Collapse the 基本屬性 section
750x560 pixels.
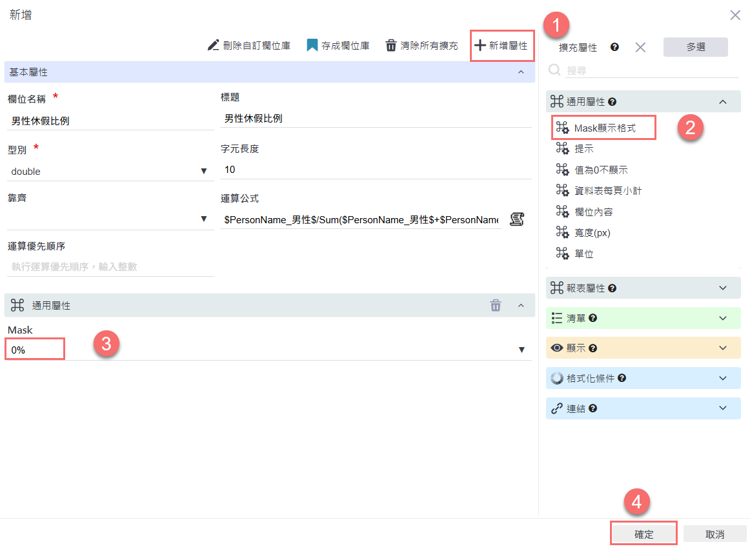pyautogui.click(x=521, y=72)
